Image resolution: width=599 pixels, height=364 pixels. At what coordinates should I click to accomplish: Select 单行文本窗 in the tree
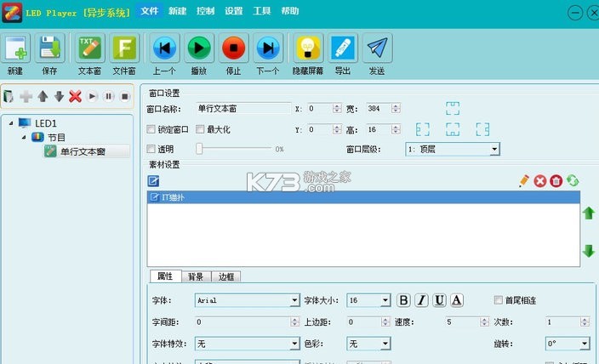click(x=83, y=151)
